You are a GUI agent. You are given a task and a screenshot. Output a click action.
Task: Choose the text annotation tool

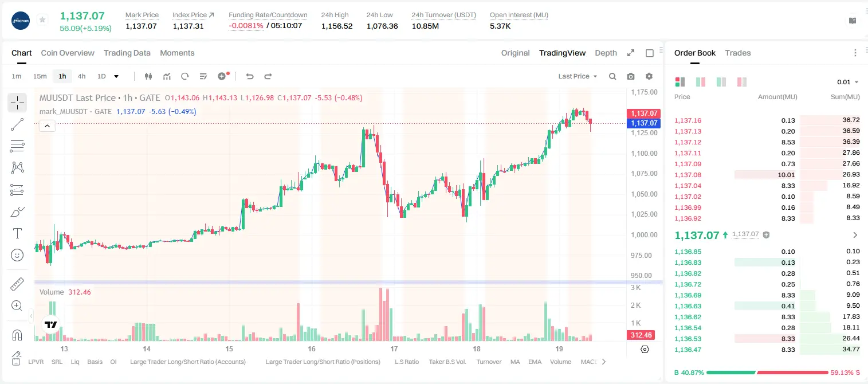point(17,233)
